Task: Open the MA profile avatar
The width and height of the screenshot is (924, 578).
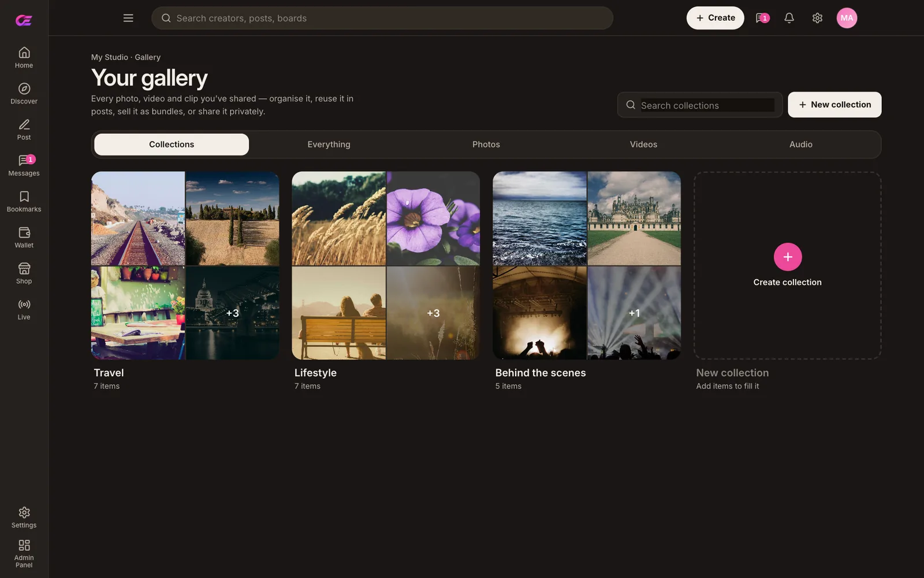Action: tap(847, 18)
